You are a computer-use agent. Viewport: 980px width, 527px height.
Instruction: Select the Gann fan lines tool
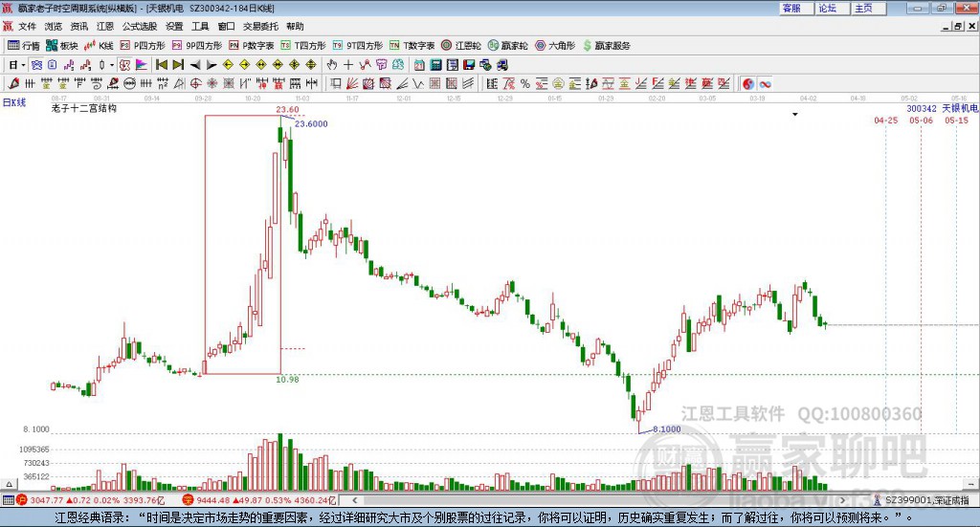[x=352, y=83]
